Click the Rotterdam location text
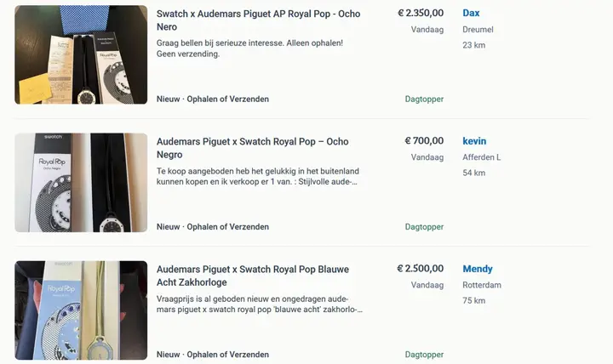The image size is (613, 364). click(482, 285)
